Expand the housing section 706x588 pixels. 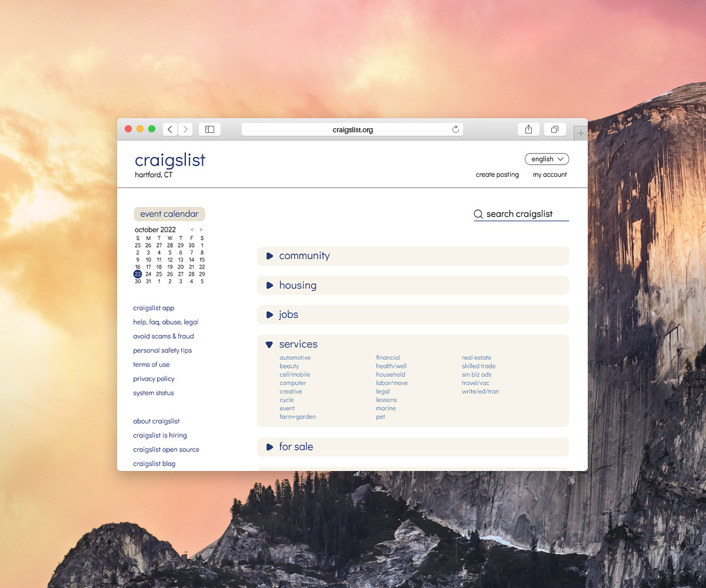pos(413,285)
